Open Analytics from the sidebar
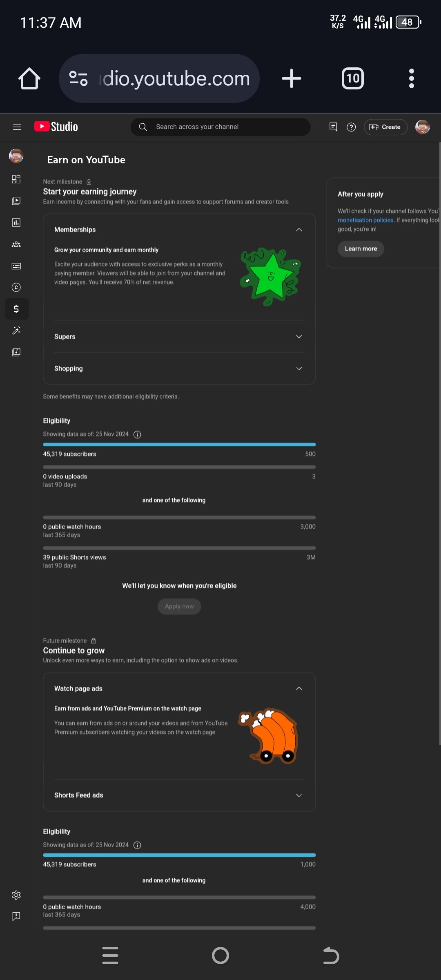441x980 pixels. (16, 223)
